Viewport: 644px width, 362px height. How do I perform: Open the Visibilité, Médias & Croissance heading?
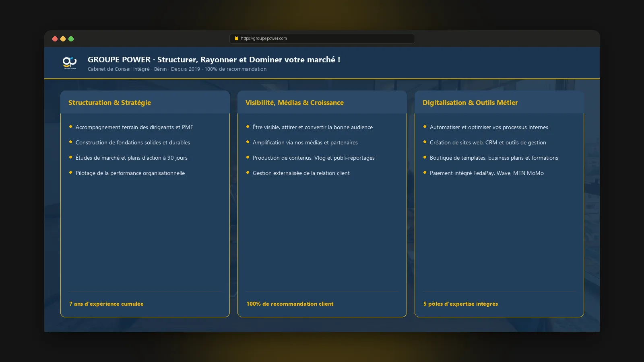click(295, 103)
